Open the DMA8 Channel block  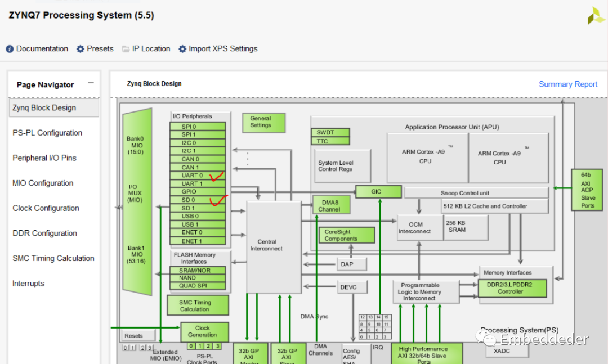pyautogui.click(x=332, y=205)
